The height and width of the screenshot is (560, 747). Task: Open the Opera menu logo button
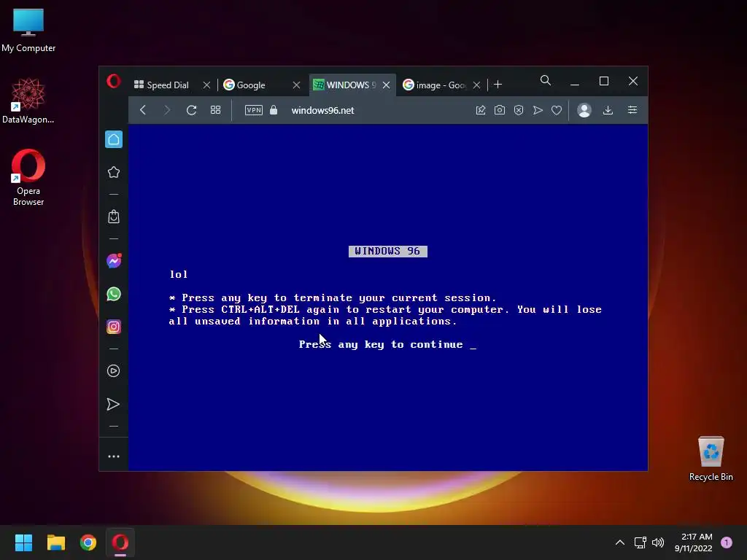point(113,81)
